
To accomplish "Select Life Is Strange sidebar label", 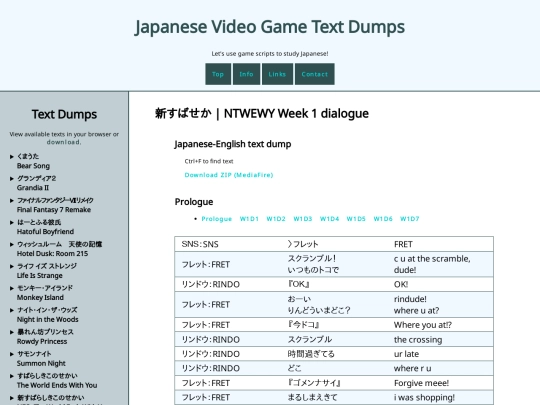I will [40, 276].
